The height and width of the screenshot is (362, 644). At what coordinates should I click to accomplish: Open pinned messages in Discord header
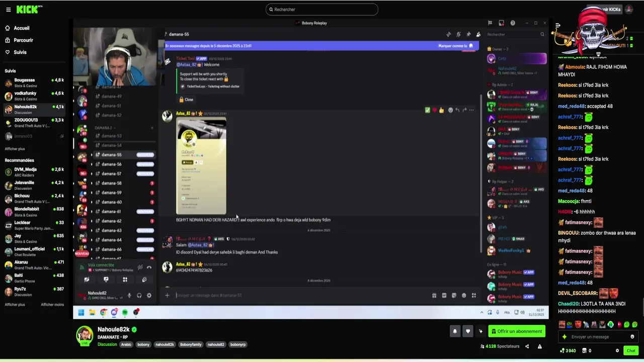click(468, 34)
